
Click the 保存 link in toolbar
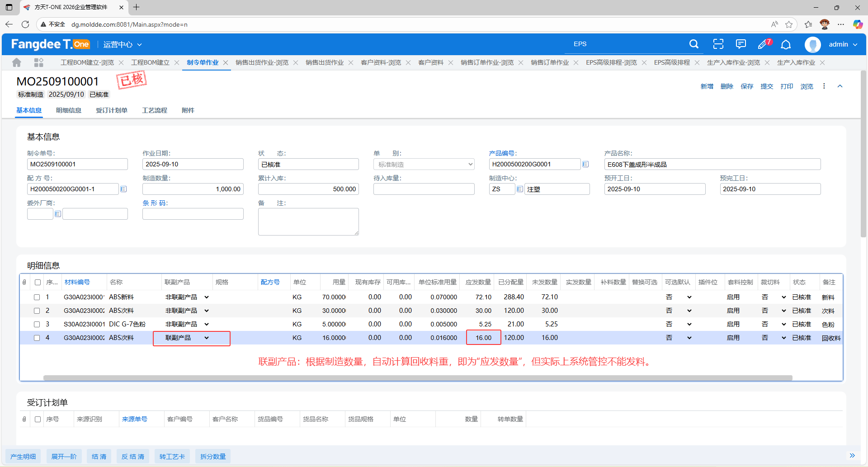click(747, 86)
